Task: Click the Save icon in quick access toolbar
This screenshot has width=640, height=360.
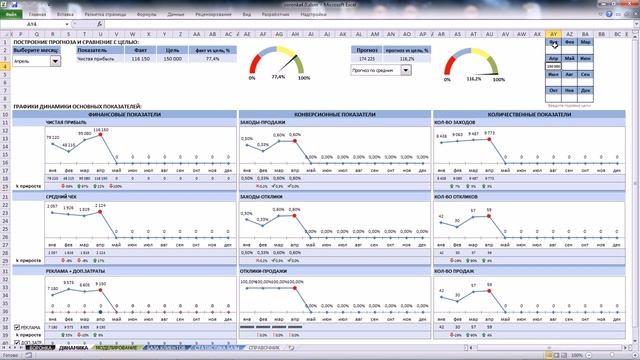Action: (x=16, y=4)
